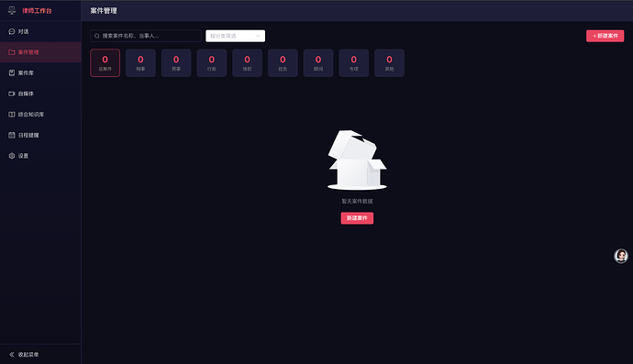Open 设置 gear icon in sidebar
633x364 pixels.
[x=12, y=156]
